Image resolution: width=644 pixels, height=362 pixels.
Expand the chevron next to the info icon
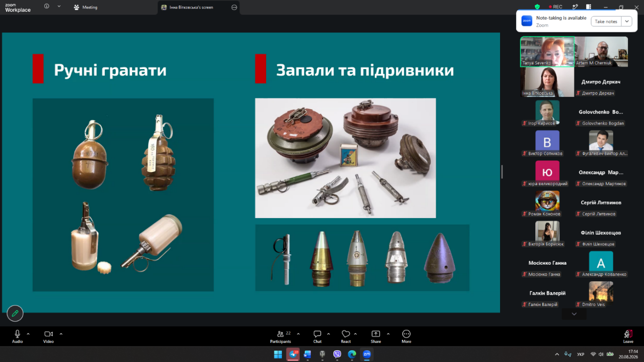pos(59,6)
